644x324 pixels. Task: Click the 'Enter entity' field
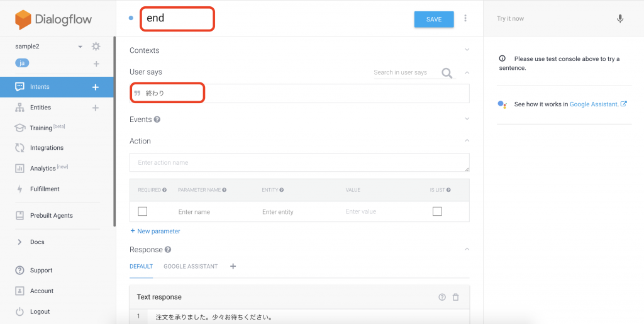[x=277, y=212]
